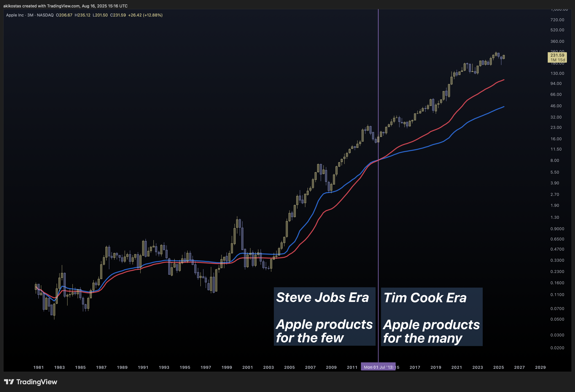Select the Steve Jobs Era text annotation
This screenshot has height=392, width=575.
pyautogui.click(x=325, y=316)
